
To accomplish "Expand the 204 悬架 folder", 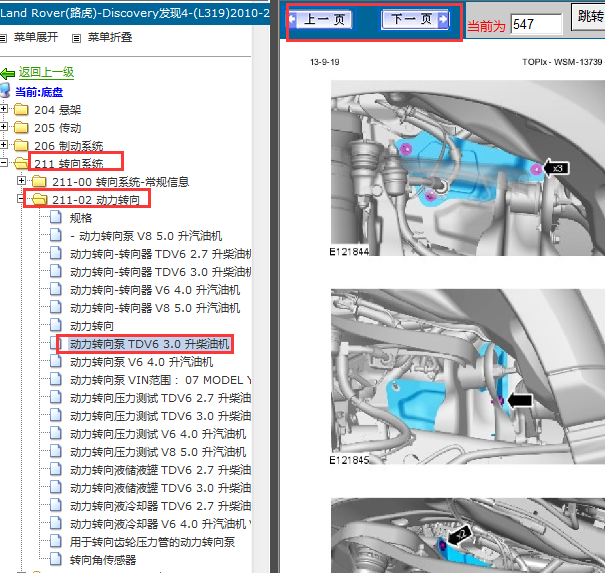I will (3, 109).
